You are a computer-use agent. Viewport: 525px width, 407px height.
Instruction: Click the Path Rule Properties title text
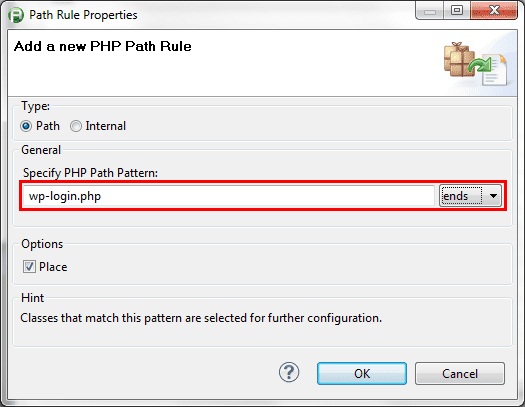pyautogui.click(x=83, y=15)
